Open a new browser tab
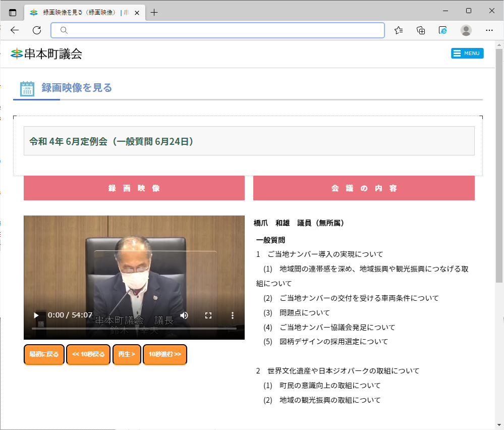This screenshot has height=430, width=504. (154, 13)
